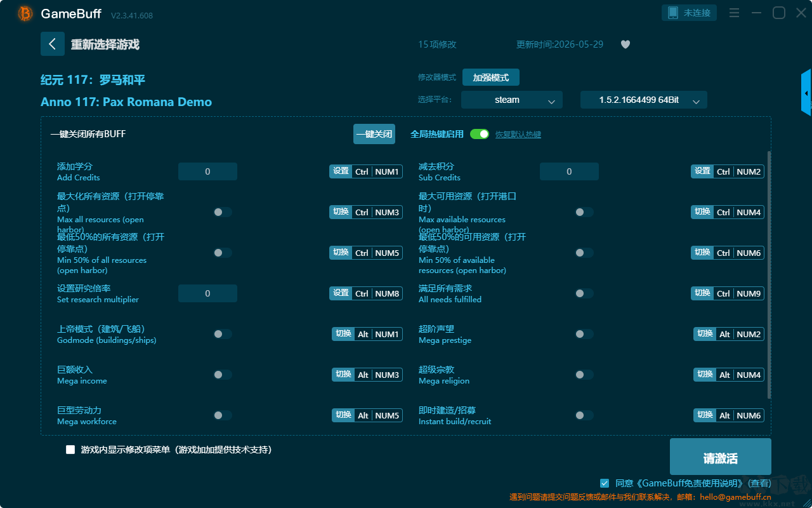Enable Min 50% of all resources
Image resolution: width=812 pixels, height=508 pixels.
pyautogui.click(x=223, y=253)
